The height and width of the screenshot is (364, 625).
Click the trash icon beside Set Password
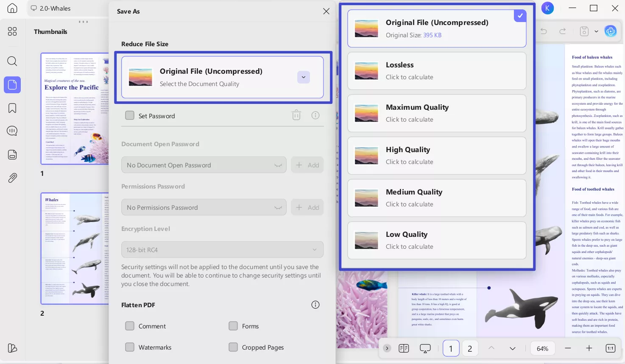[x=296, y=115]
